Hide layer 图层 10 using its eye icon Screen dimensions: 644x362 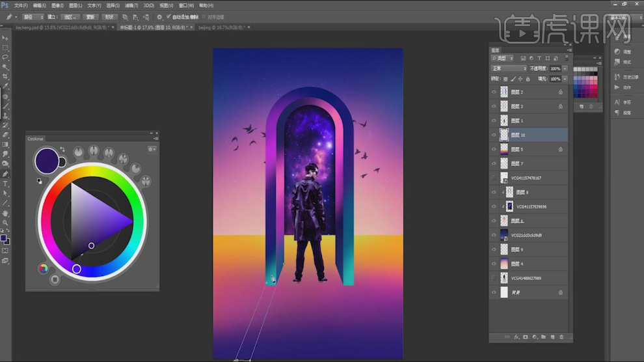point(494,135)
